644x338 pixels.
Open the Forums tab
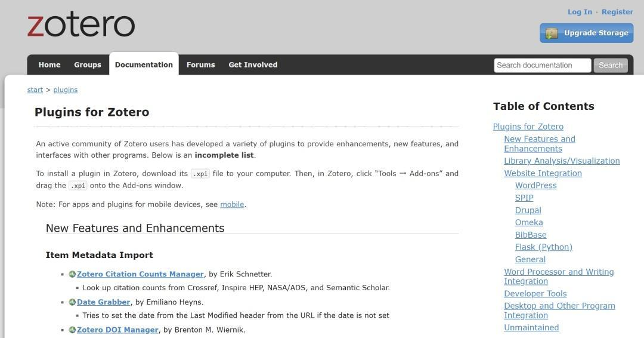(200, 64)
